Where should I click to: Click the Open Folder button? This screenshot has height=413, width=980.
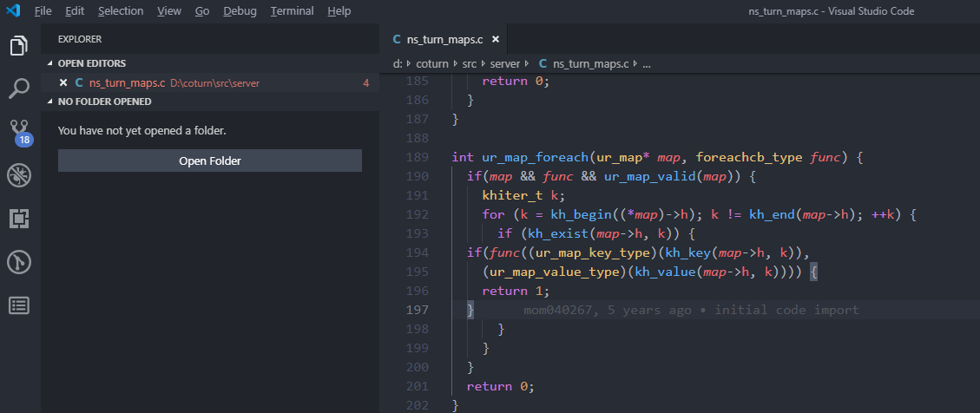(210, 161)
